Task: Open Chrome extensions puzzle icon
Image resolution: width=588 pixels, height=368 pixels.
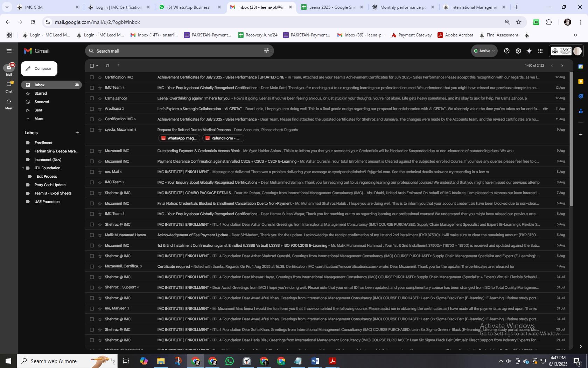Action: click(549, 22)
